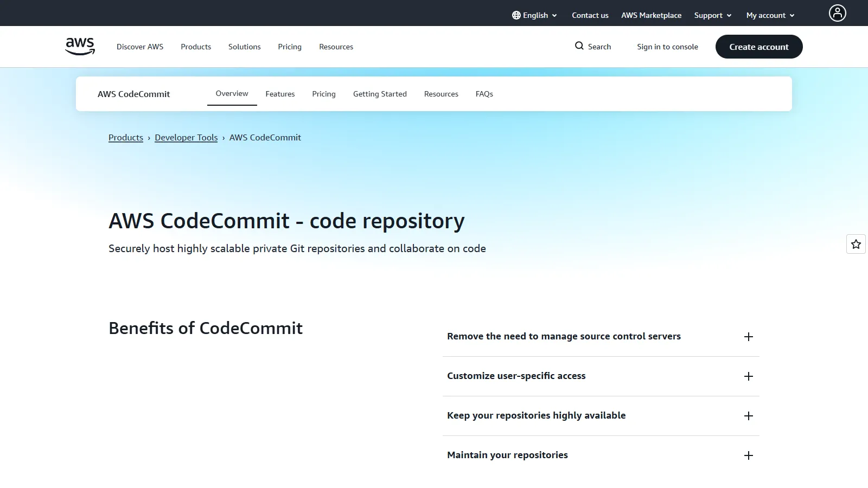Switch to the Pricing tab
The width and height of the screenshot is (868, 488).
pyautogui.click(x=323, y=93)
